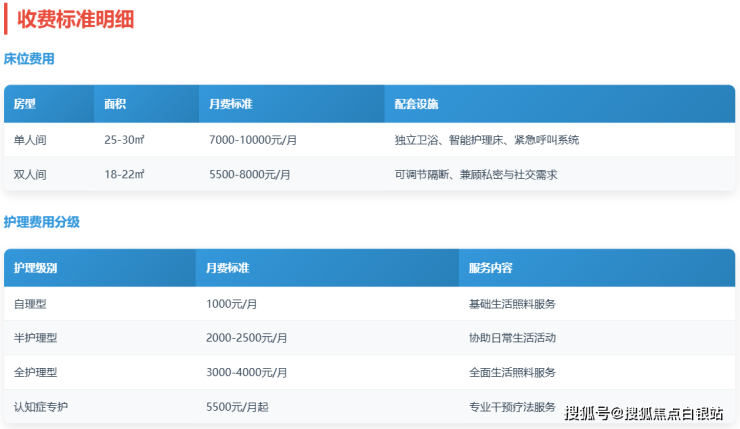Select the 双人间 room type cell

tap(30, 174)
